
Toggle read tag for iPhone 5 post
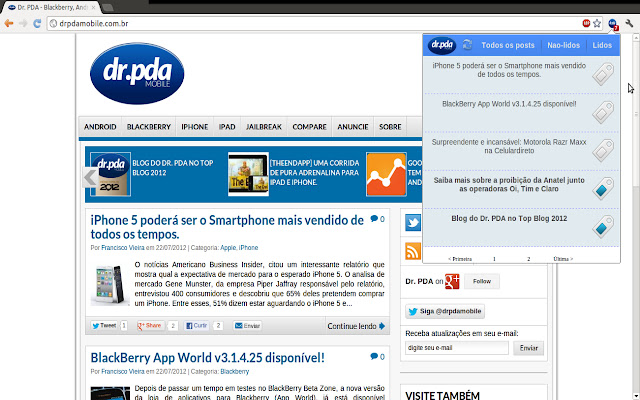pos(603,74)
